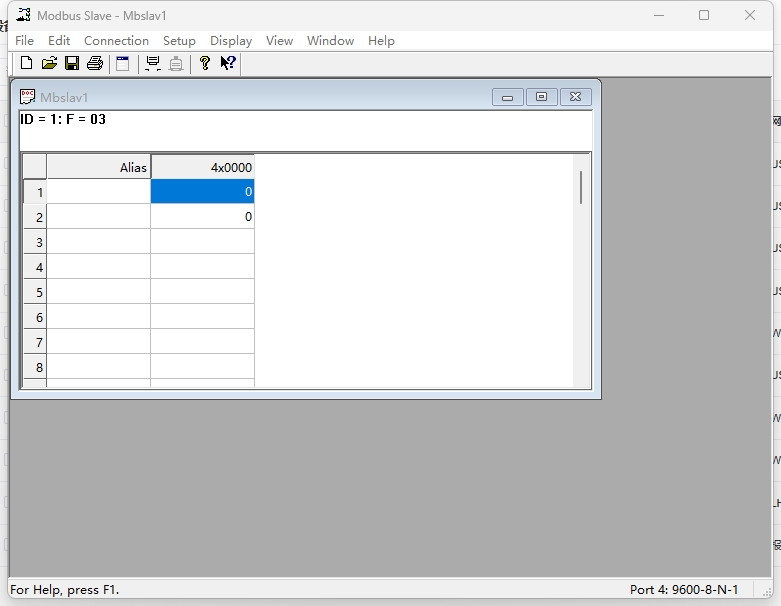Open the Setup menu
781x606 pixels.
[179, 41]
